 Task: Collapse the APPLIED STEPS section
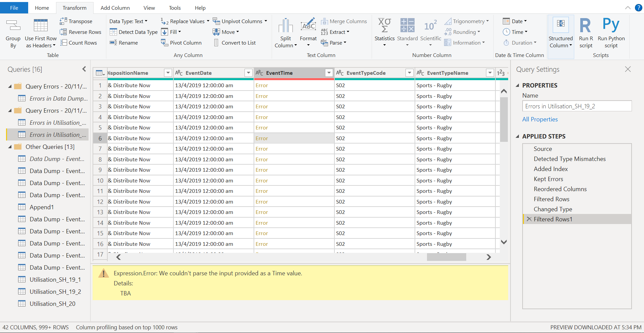[x=517, y=136]
